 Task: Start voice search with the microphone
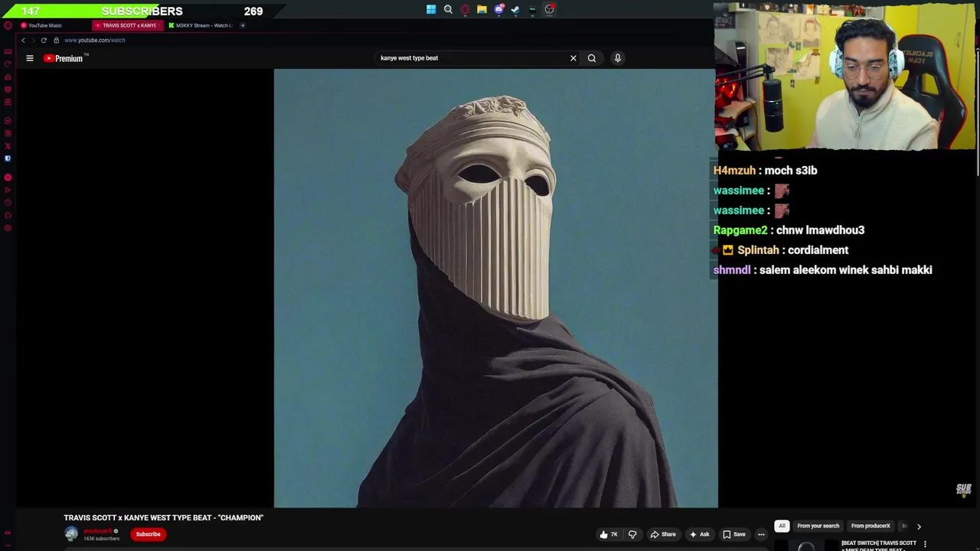tap(618, 58)
